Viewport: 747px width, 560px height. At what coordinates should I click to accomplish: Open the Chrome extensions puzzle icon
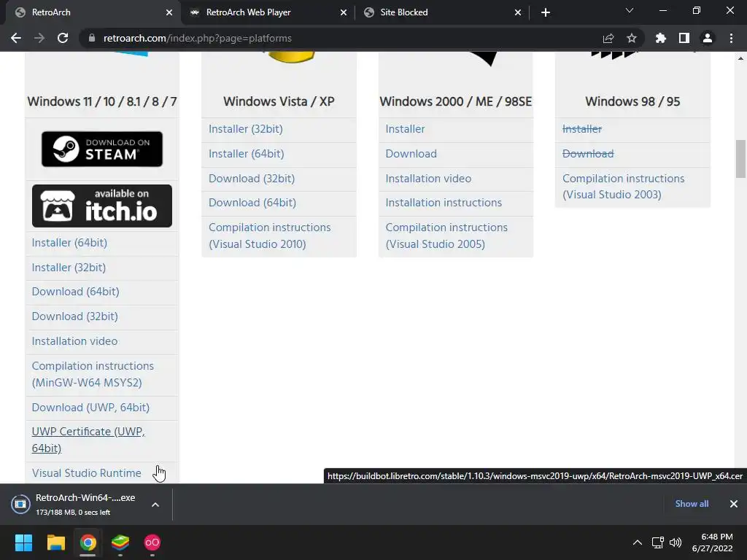[x=661, y=38]
